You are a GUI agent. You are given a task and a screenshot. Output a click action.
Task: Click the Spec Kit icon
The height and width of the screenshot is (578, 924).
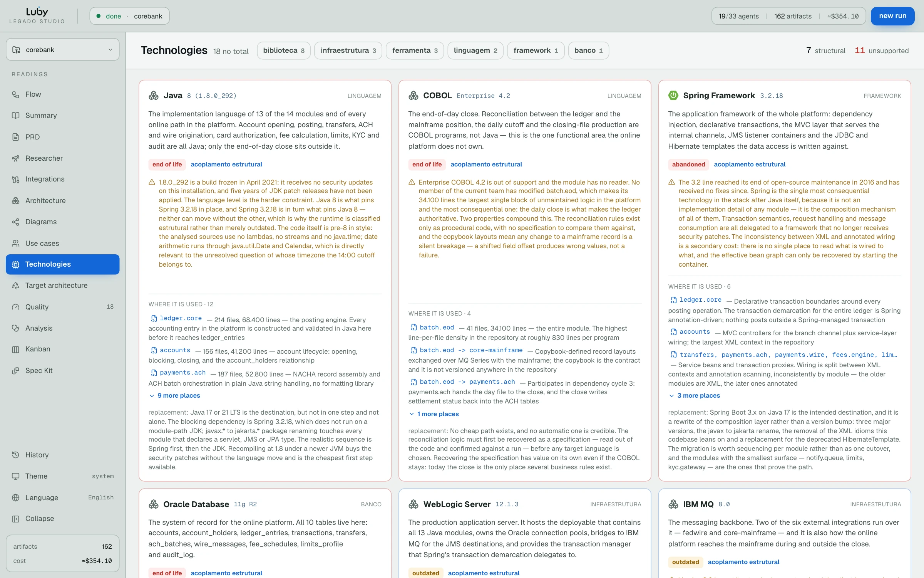pos(15,371)
